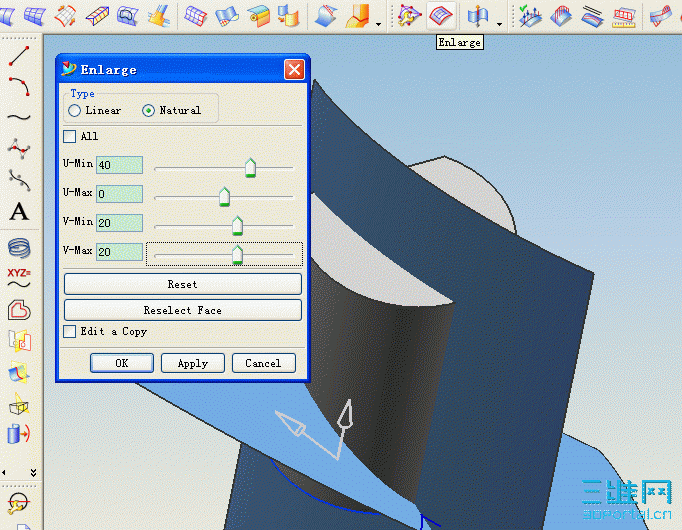682x530 pixels.
Task: Click the U-Min value field showing 40
Action: pos(120,165)
